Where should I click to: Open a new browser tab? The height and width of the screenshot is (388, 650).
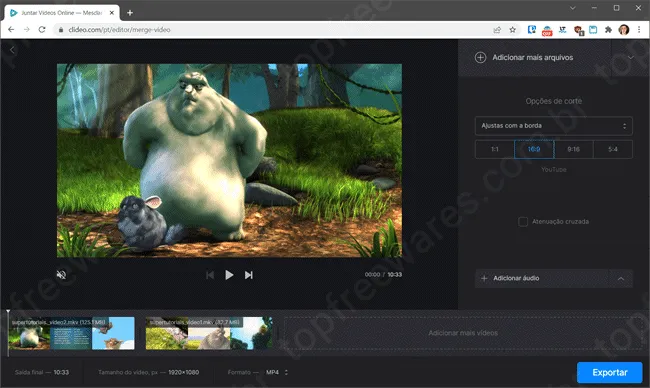(x=130, y=13)
